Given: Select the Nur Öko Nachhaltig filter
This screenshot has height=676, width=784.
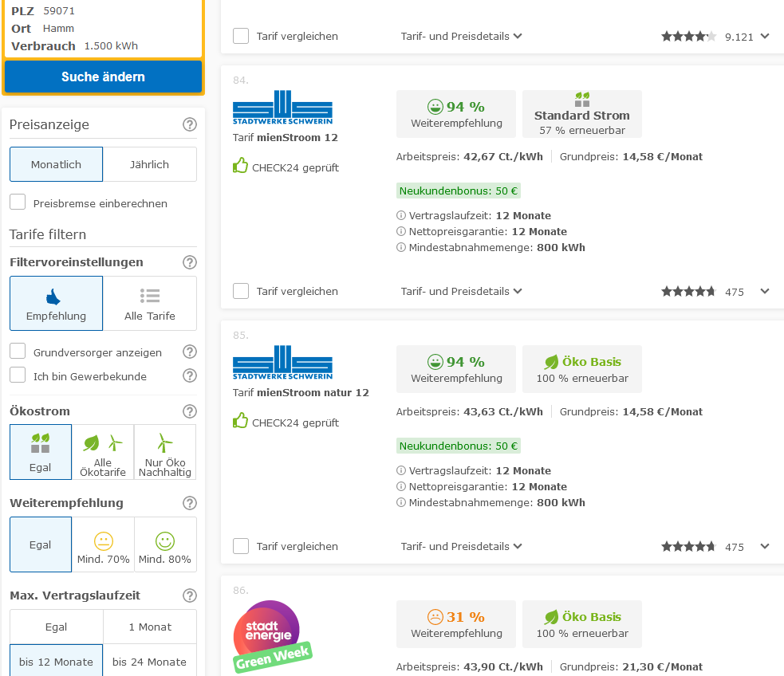Looking at the screenshot, I should click(164, 453).
